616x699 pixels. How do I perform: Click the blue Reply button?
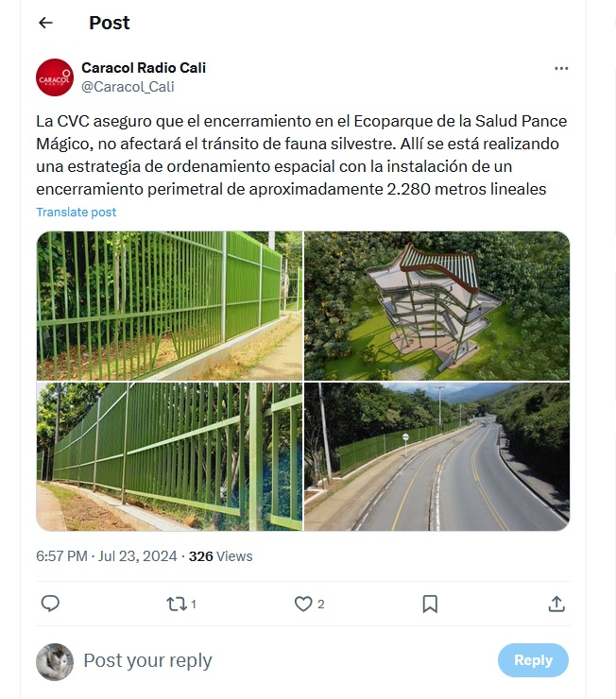coord(533,660)
